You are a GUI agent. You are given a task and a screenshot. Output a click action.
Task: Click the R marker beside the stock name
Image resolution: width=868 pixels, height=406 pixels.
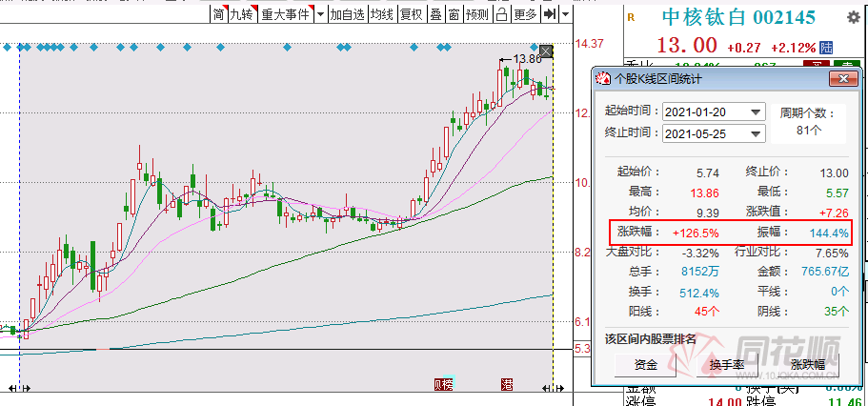pos(631,17)
